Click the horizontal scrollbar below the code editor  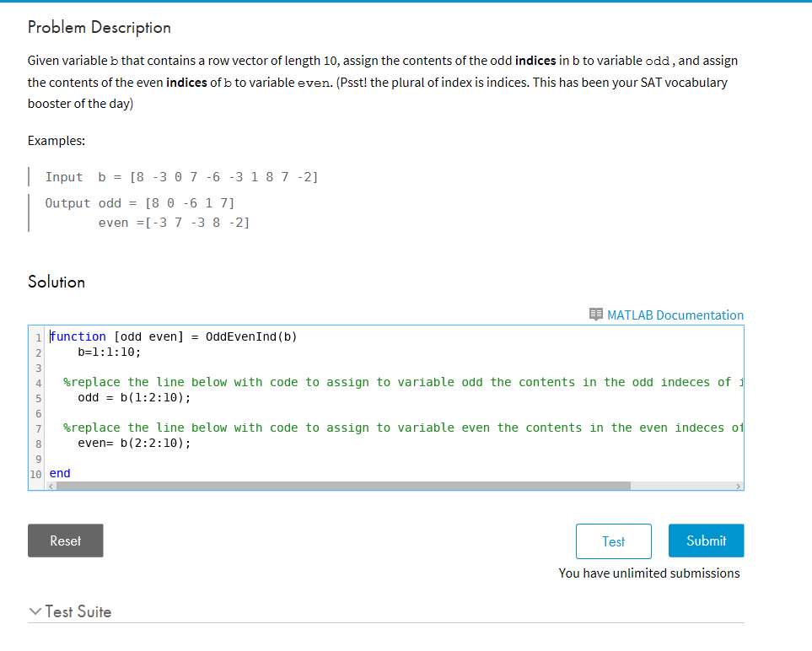(337, 486)
